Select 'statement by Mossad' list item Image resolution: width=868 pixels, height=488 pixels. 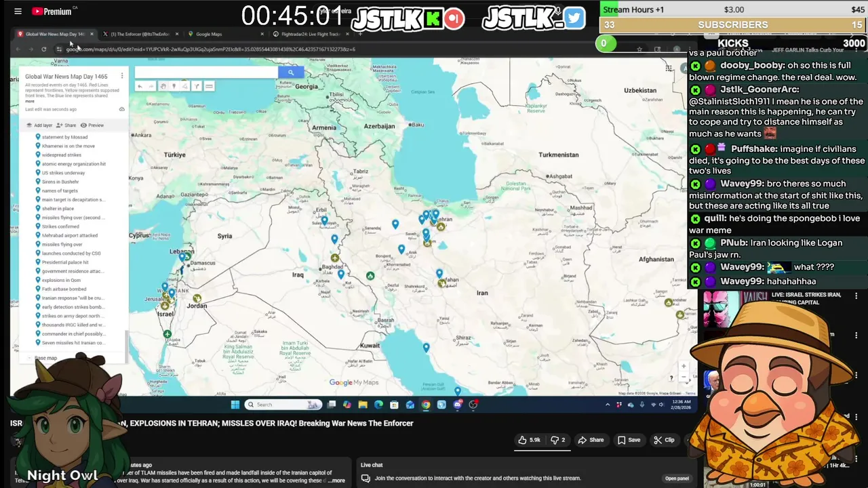(64, 137)
